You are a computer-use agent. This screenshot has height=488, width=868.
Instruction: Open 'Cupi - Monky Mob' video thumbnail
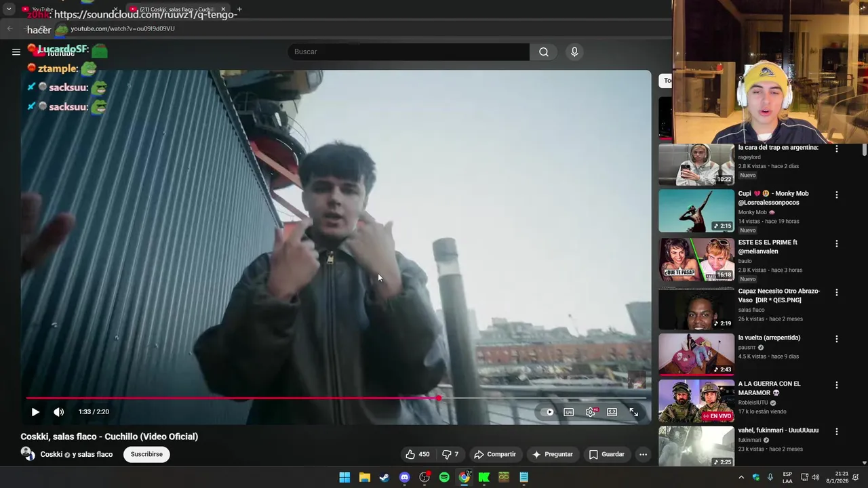pos(696,211)
